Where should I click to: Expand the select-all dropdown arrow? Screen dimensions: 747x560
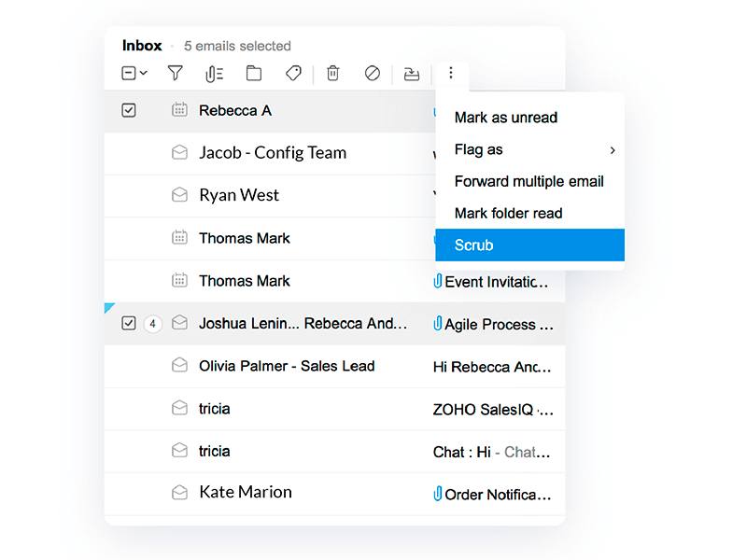(144, 73)
